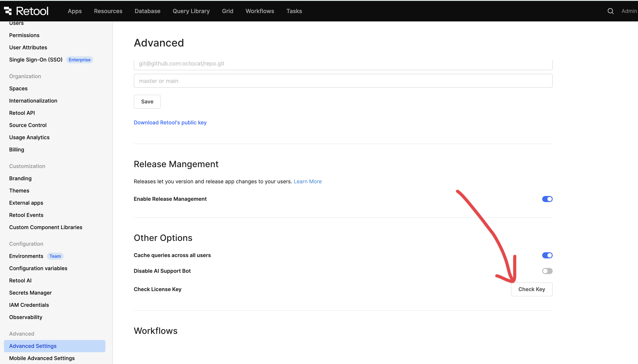Click the Release Mangement heading

(176, 164)
